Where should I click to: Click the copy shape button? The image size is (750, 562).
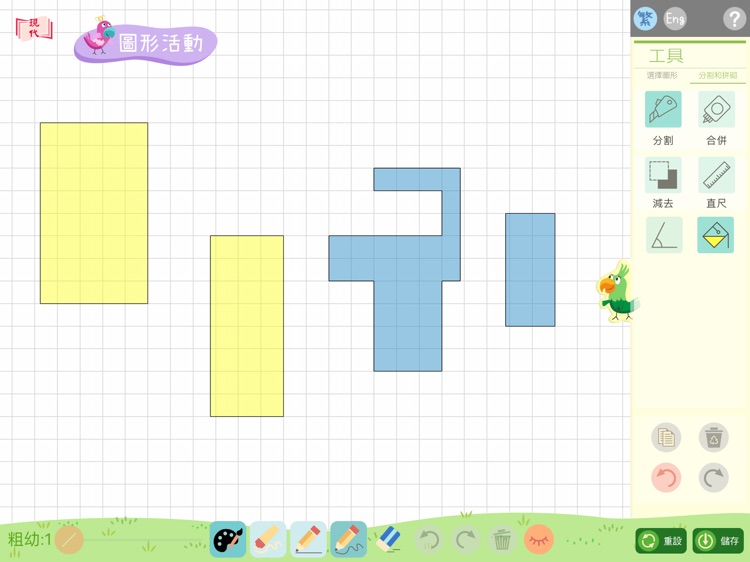666,437
